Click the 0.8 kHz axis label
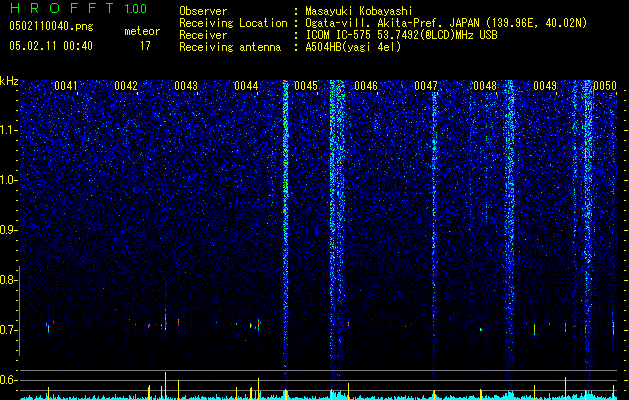The height and width of the screenshot is (400, 629). (x=7, y=280)
